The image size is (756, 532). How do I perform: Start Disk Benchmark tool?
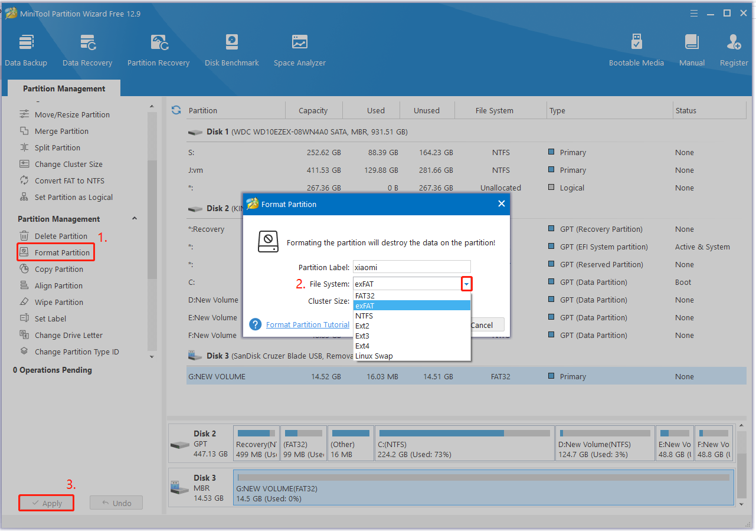[x=231, y=50]
